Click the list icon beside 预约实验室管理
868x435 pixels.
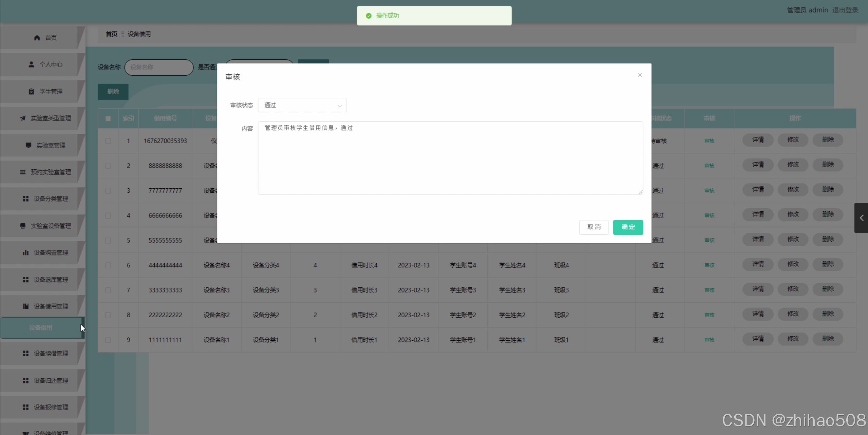coord(23,172)
